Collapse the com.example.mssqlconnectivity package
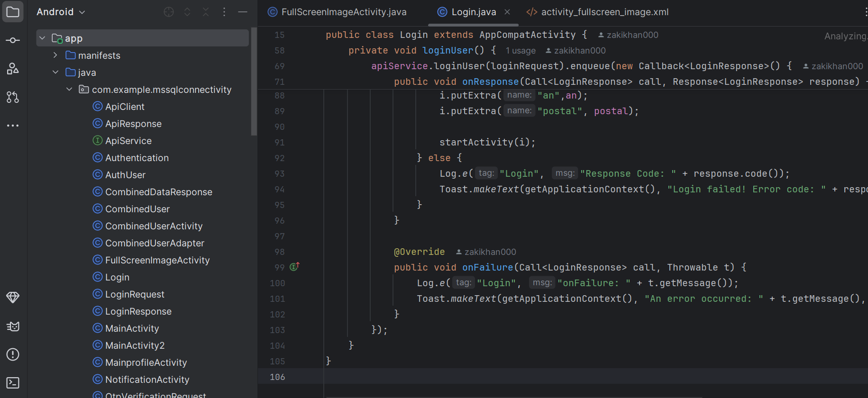 [x=69, y=90]
